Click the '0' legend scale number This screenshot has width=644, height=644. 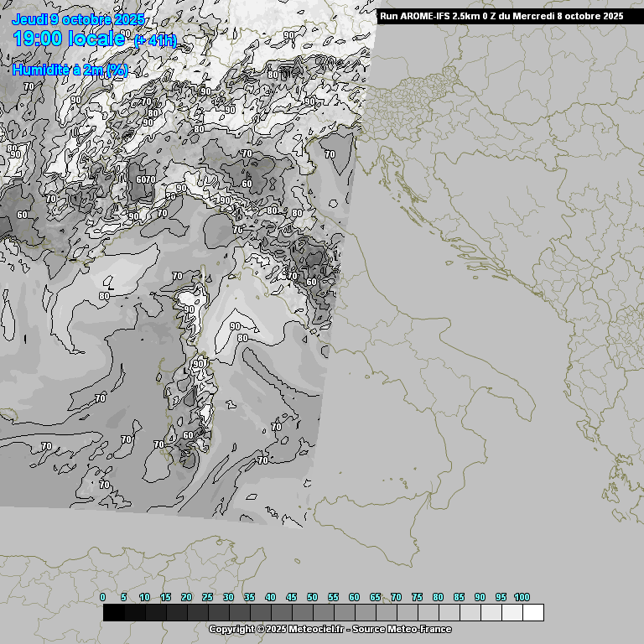[x=102, y=597]
